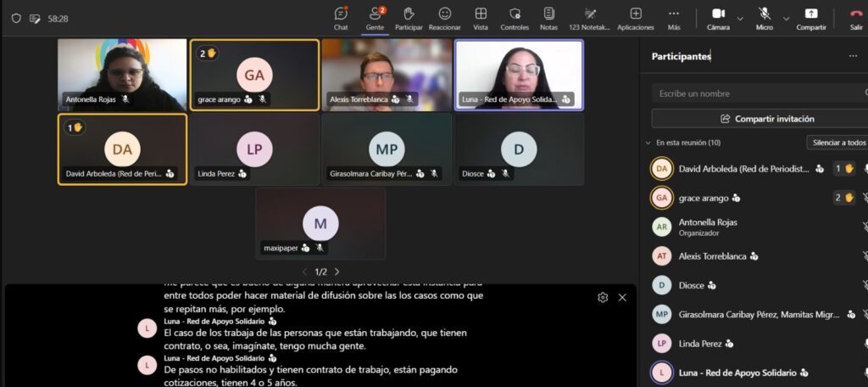Viewport: 868px width, 387px height.
Task: Click Compartir invitación button
Action: 759,119
